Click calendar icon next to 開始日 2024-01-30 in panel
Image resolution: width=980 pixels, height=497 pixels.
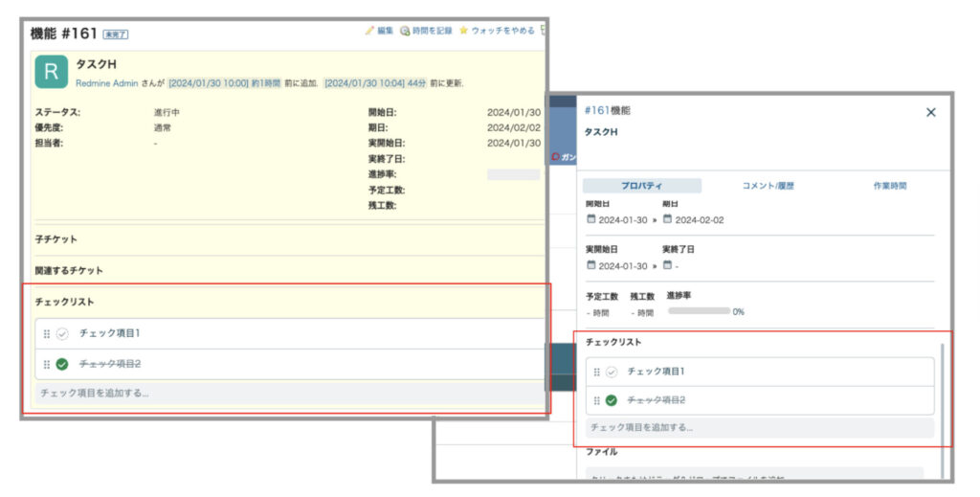(591, 219)
